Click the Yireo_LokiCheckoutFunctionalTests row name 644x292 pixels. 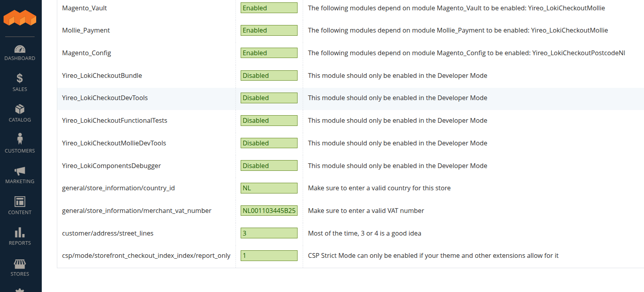(115, 120)
